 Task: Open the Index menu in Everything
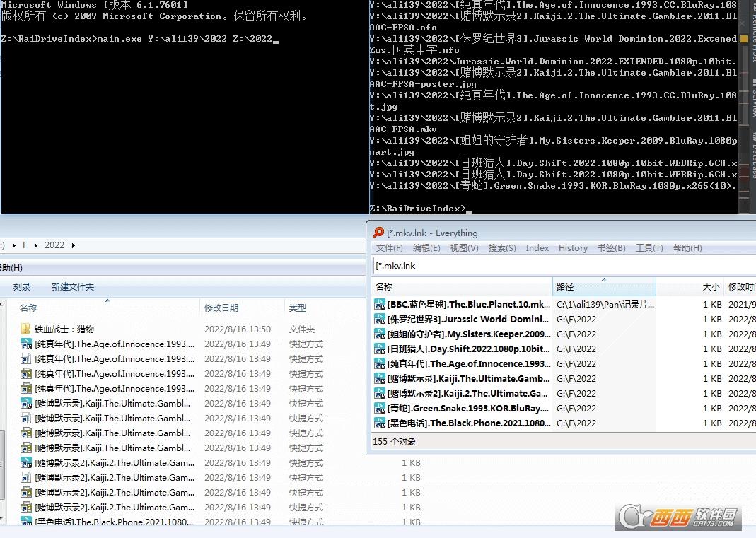point(537,247)
